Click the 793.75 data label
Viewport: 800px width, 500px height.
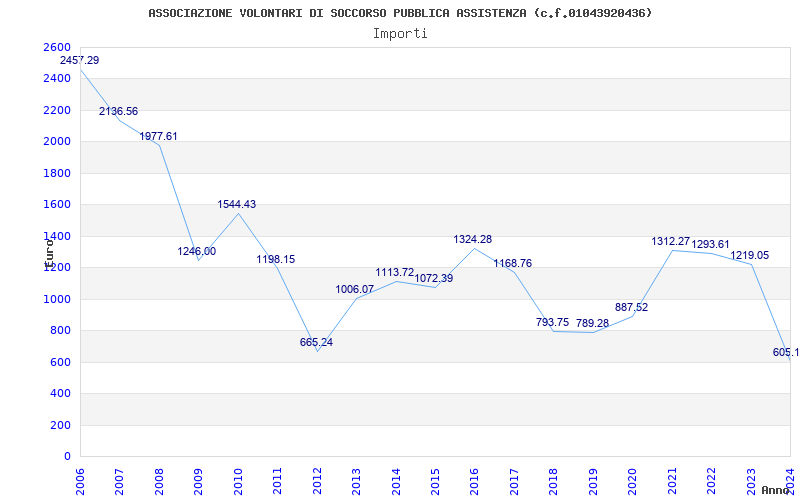click(553, 322)
